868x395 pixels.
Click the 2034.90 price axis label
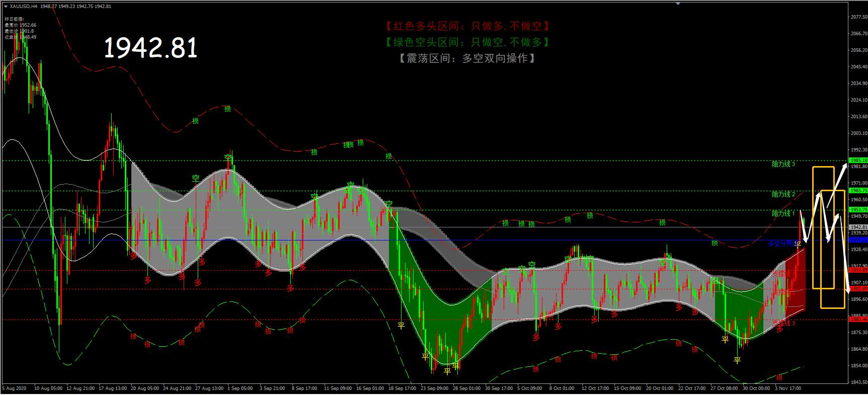click(858, 84)
